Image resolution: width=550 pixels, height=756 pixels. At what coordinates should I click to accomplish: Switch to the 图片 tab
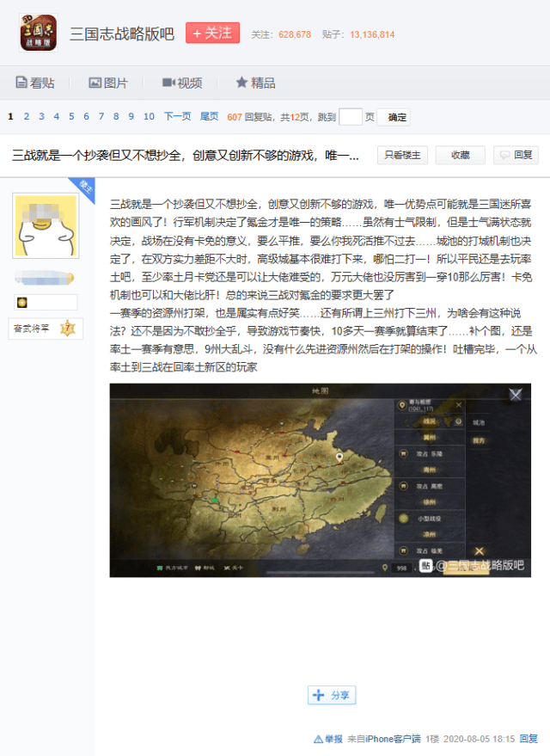point(108,83)
